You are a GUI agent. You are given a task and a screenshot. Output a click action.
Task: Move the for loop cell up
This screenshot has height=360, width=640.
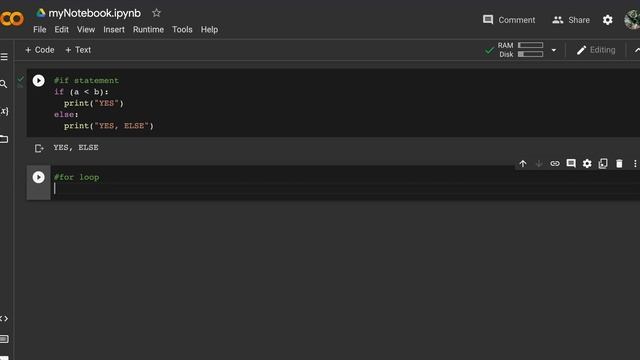point(522,164)
